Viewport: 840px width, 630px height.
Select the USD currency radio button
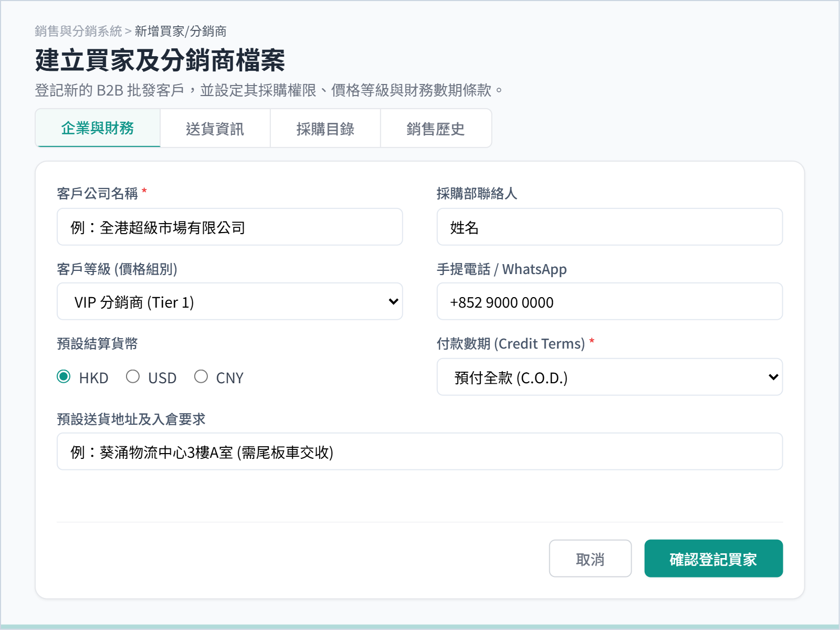click(133, 376)
